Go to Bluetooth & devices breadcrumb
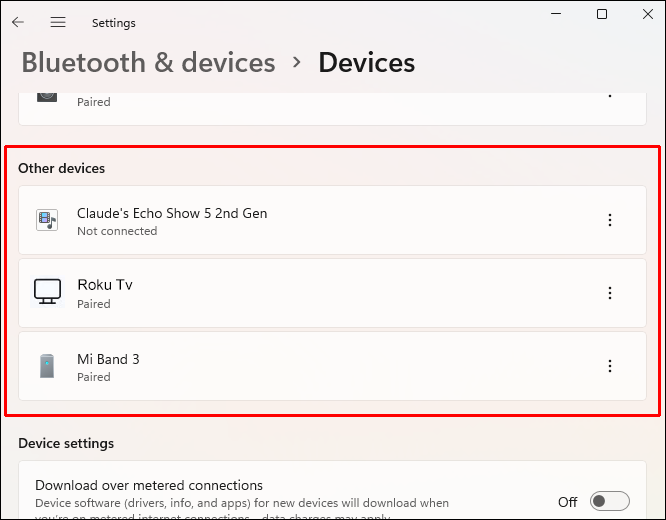The width and height of the screenshot is (666, 520). point(148,62)
